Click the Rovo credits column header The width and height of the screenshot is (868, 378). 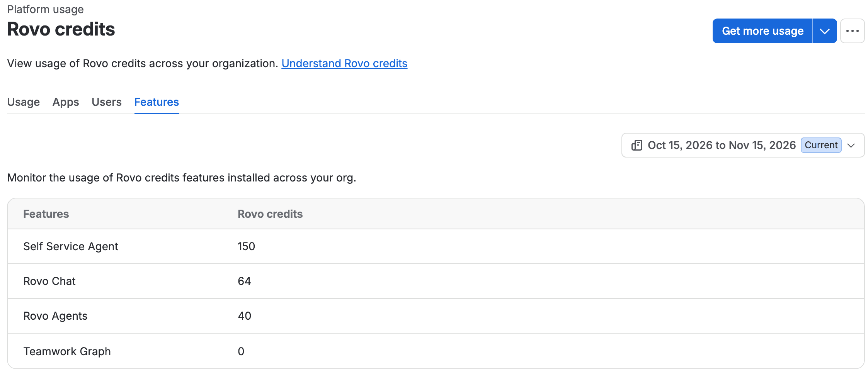click(x=270, y=214)
